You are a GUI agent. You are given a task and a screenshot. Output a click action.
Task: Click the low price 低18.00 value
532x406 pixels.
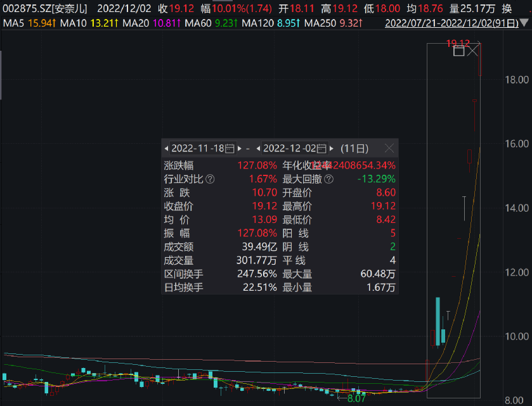click(x=382, y=8)
